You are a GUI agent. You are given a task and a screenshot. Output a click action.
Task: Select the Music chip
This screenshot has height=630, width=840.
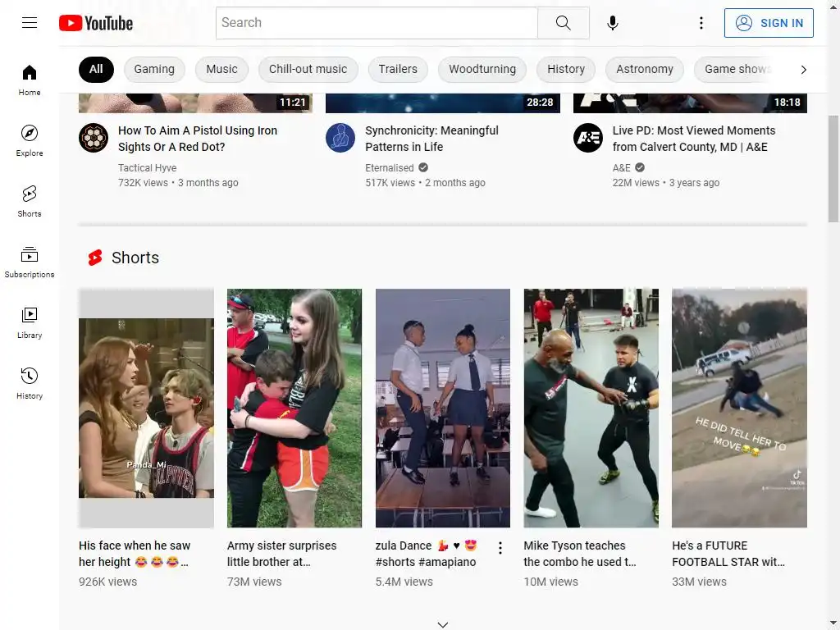click(x=221, y=70)
